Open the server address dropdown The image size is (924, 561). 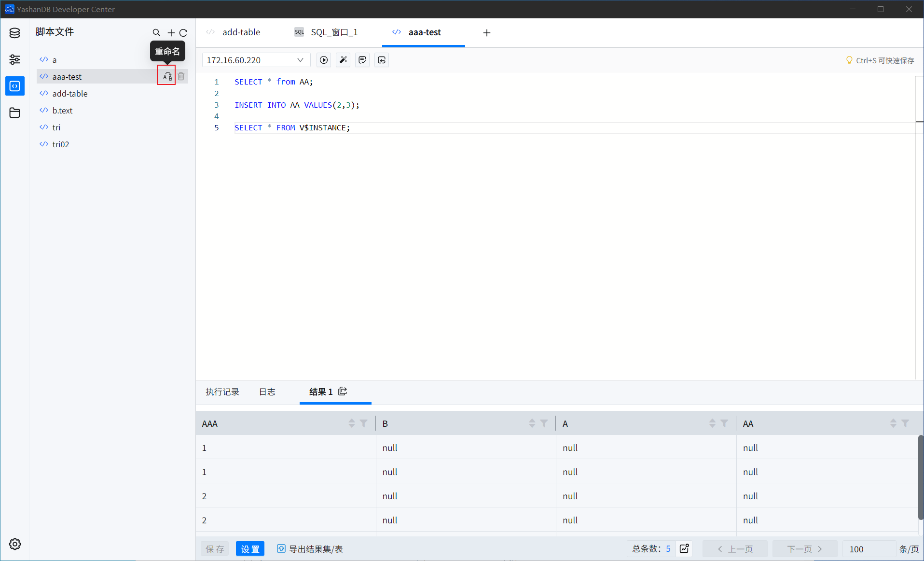[301, 60]
